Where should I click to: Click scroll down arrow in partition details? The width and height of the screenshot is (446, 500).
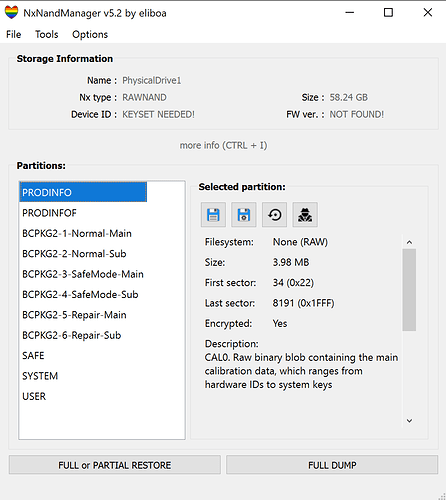pos(409,421)
